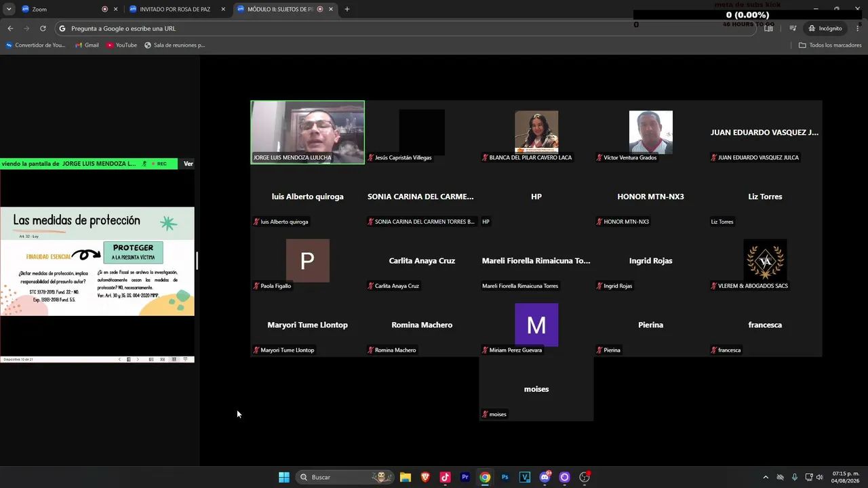The height and width of the screenshot is (488, 868).
Task: Open the YouTube bookmark
Action: [122, 45]
